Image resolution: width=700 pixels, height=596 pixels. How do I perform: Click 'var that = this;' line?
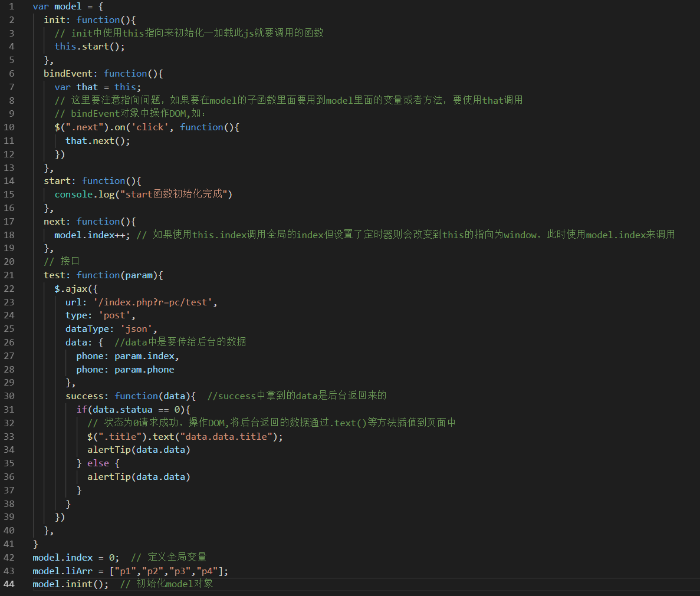click(98, 87)
